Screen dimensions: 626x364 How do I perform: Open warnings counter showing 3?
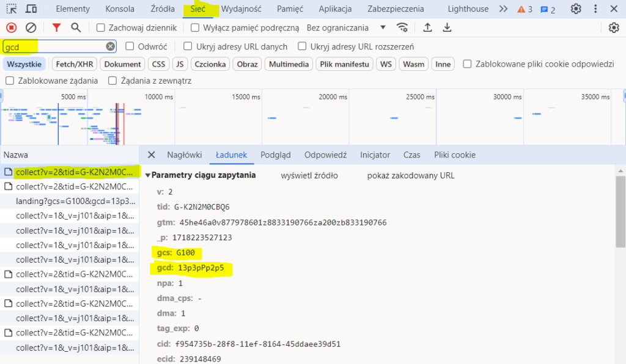(525, 9)
